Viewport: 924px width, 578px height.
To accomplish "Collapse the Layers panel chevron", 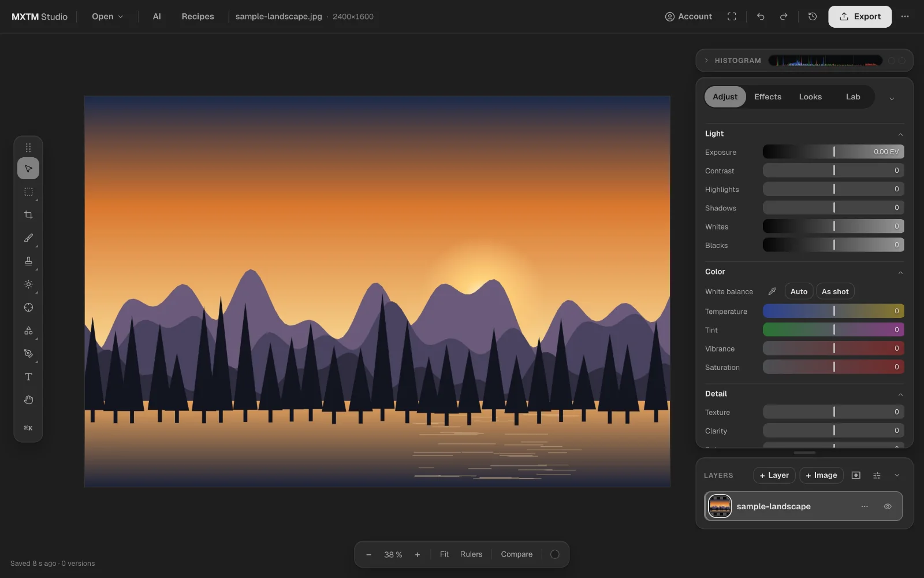I will pyautogui.click(x=897, y=475).
